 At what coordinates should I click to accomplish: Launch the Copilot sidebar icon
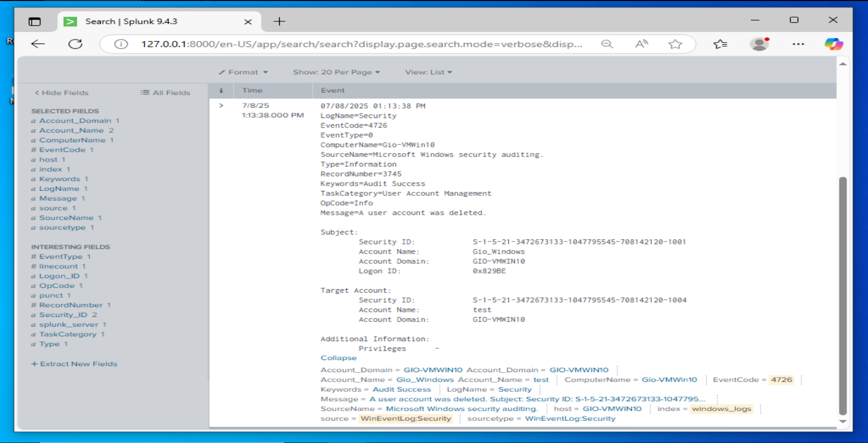[x=834, y=44]
